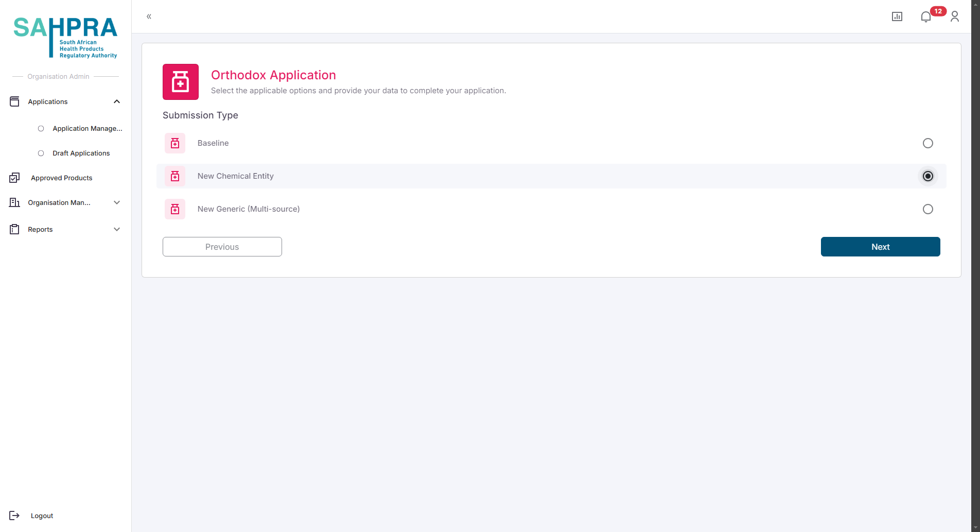Click the Reports clipboard icon

tap(14, 229)
